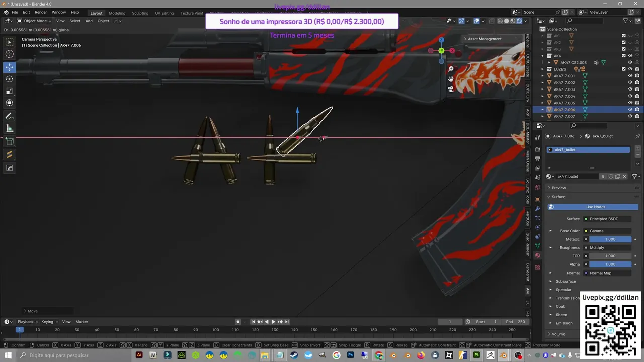Open the Modifier wrench properties tab

pyautogui.click(x=537, y=208)
